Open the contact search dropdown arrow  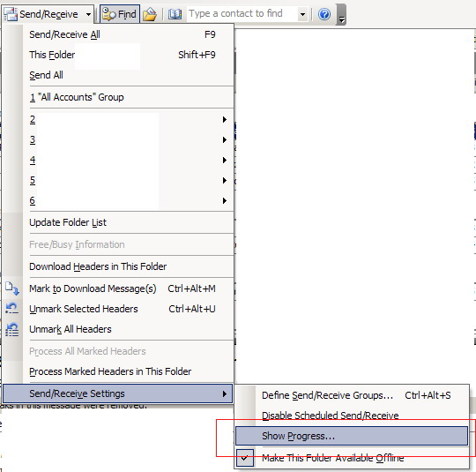tap(302, 14)
